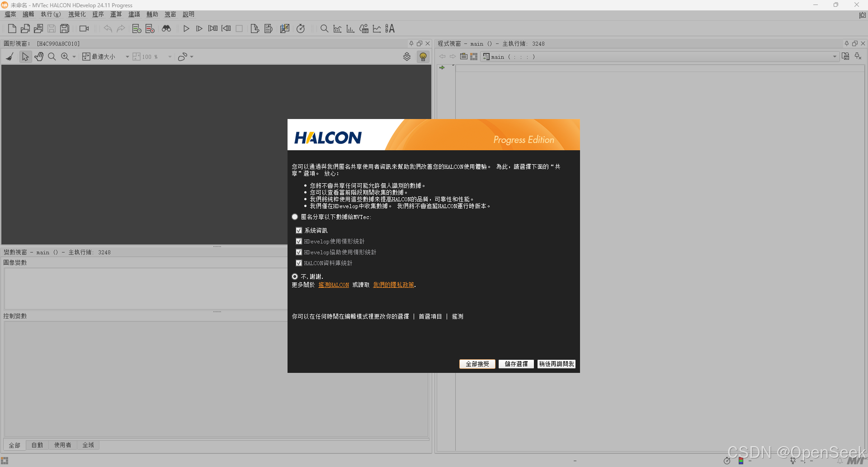Select the stopwatch profiler icon

tap(301, 29)
